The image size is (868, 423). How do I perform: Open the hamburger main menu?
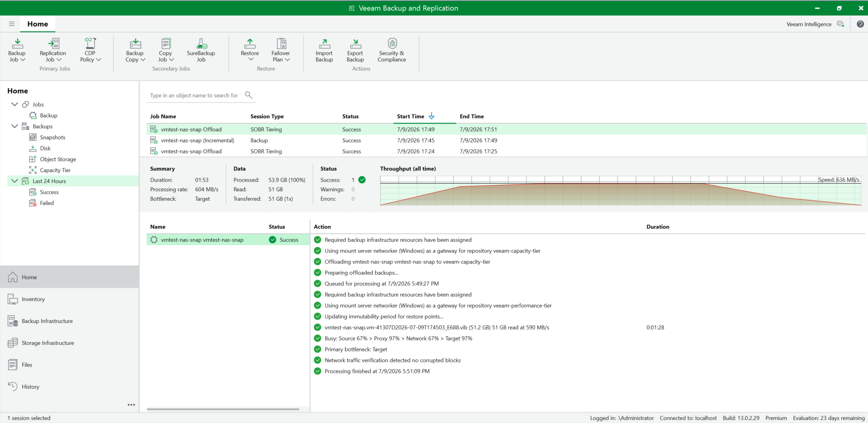(x=12, y=24)
